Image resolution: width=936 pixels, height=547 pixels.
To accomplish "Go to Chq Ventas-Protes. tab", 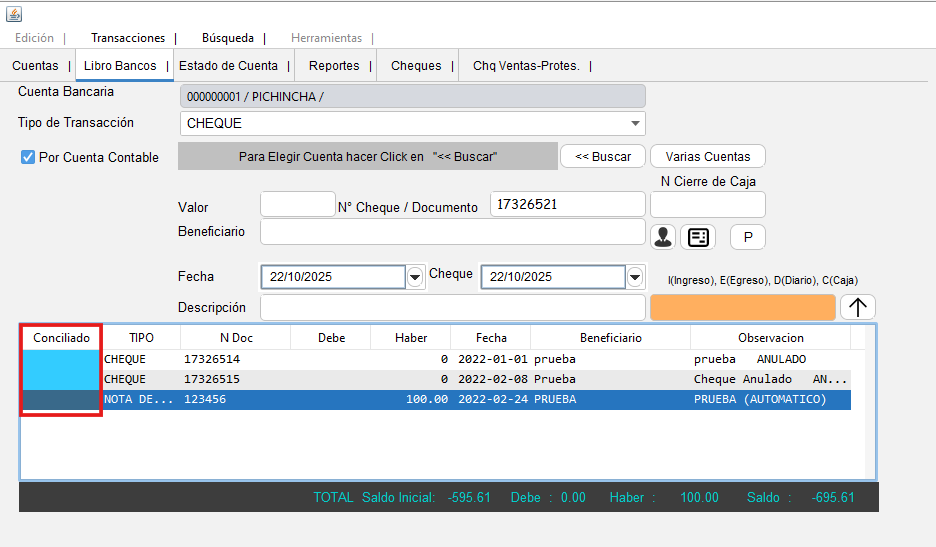I will click(x=526, y=66).
